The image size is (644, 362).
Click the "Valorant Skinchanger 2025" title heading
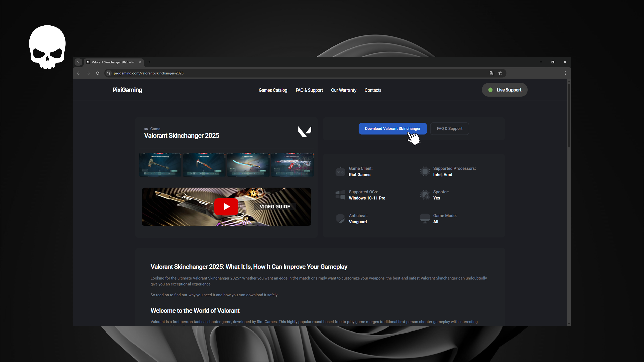point(181,135)
